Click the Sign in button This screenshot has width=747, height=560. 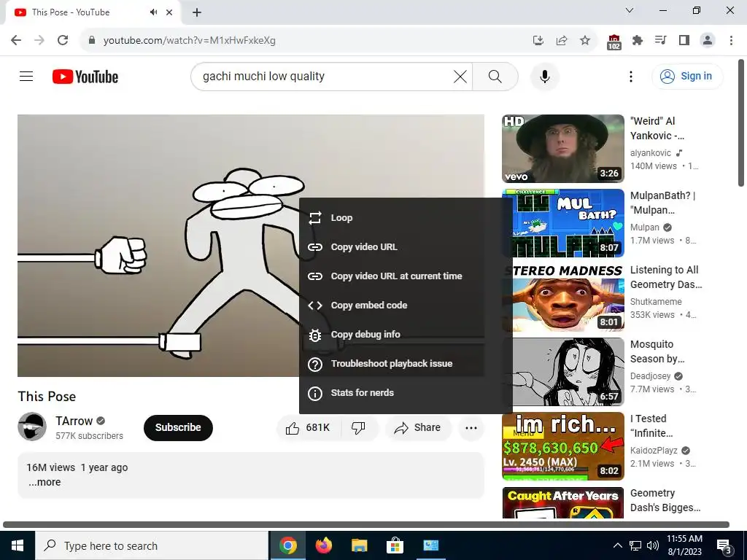[687, 76]
